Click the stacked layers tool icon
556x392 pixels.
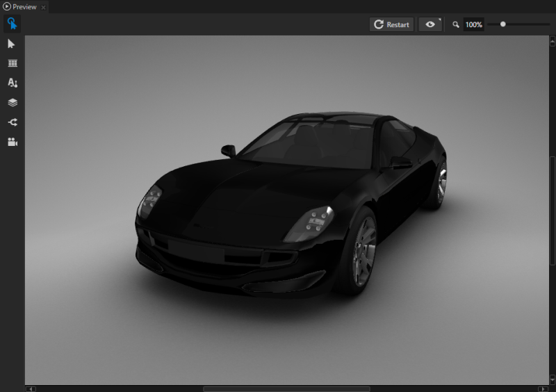coord(12,102)
